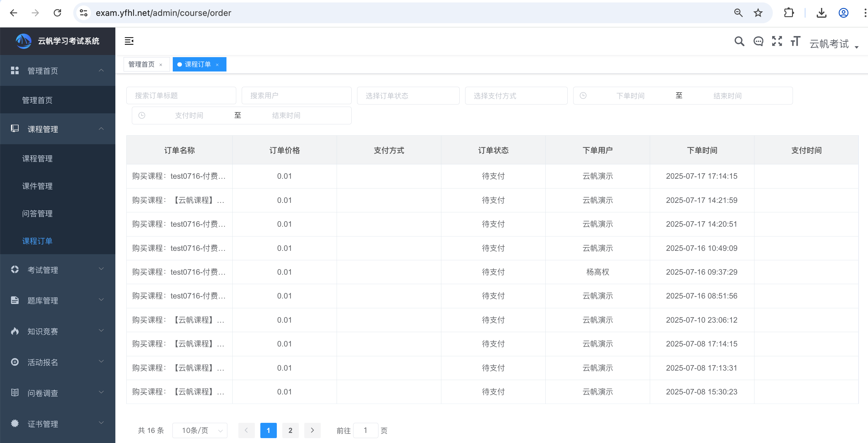Expand the 题库管理 menu chevron
The height and width of the screenshot is (443, 868).
click(x=101, y=300)
